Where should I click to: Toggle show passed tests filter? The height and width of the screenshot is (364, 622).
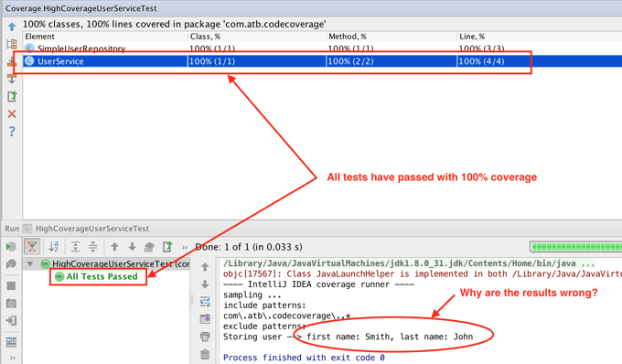tap(32, 247)
